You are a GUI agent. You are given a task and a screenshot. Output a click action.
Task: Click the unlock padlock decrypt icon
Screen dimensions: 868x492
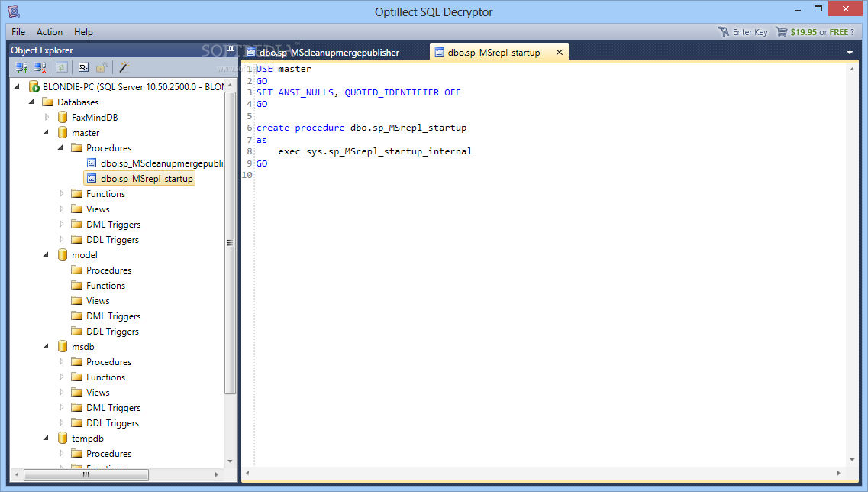click(x=102, y=67)
